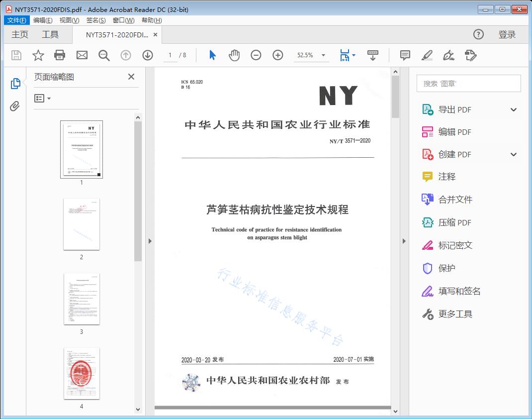The image size is (532, 419).
Task: Select the highlighter pen tool
Action: [x=427, y=55]
